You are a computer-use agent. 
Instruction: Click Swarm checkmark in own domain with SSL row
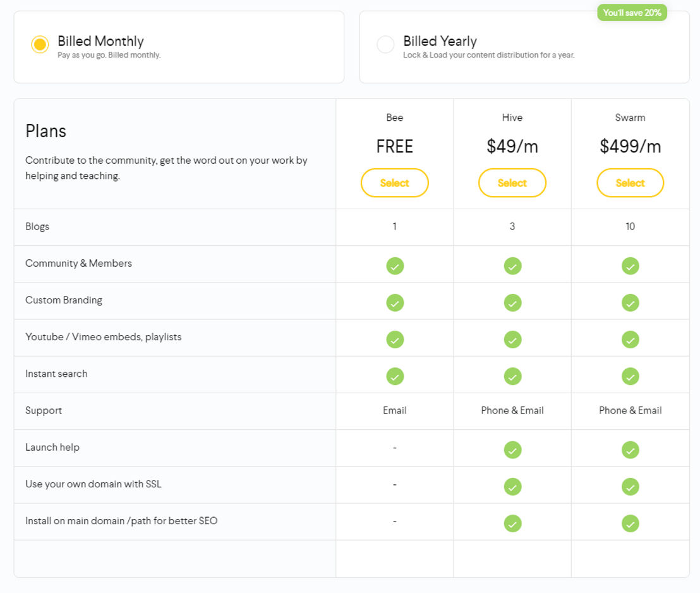pos(630,487)
